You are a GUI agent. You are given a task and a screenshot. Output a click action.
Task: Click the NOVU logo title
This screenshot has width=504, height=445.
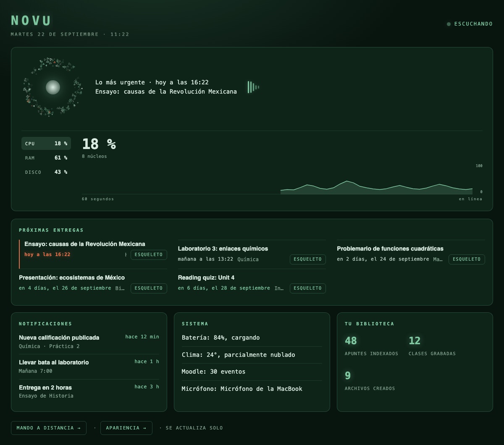[x=31, y=21]
